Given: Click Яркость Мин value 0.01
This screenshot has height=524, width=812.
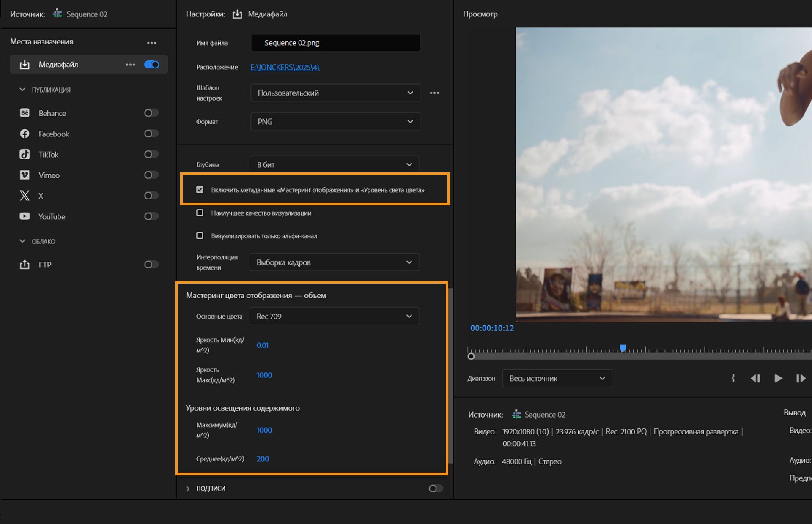Looking at the screenshot, I should [x=262, y=345].
